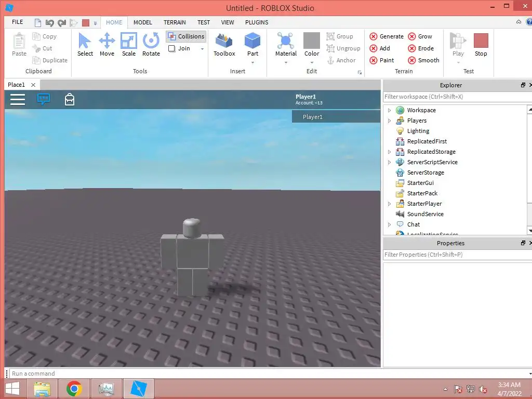Screen dimensions: 532x399
Task: Expand the ServerScriptService node
Action: [390, 162]
